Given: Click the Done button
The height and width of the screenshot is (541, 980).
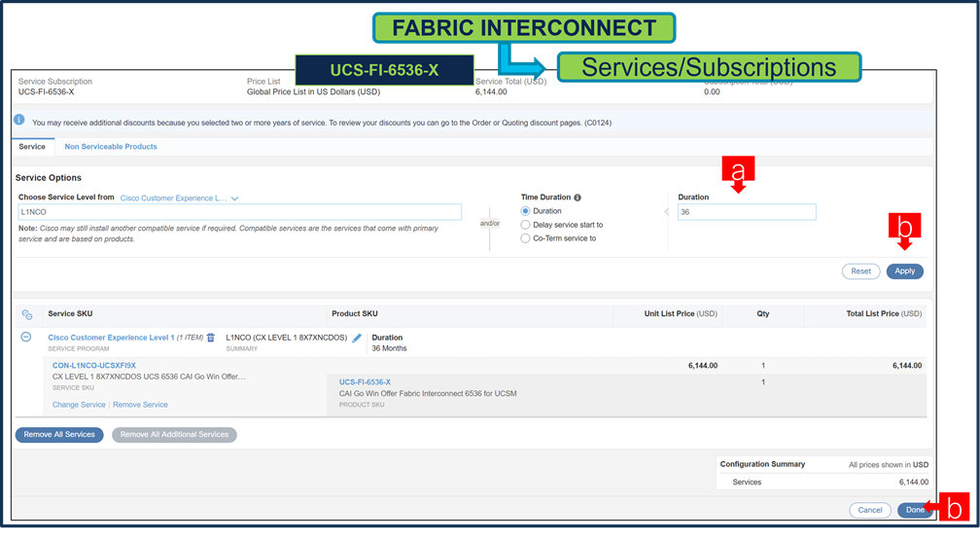Looking at the screenshot, I should (x=914, y=511).
